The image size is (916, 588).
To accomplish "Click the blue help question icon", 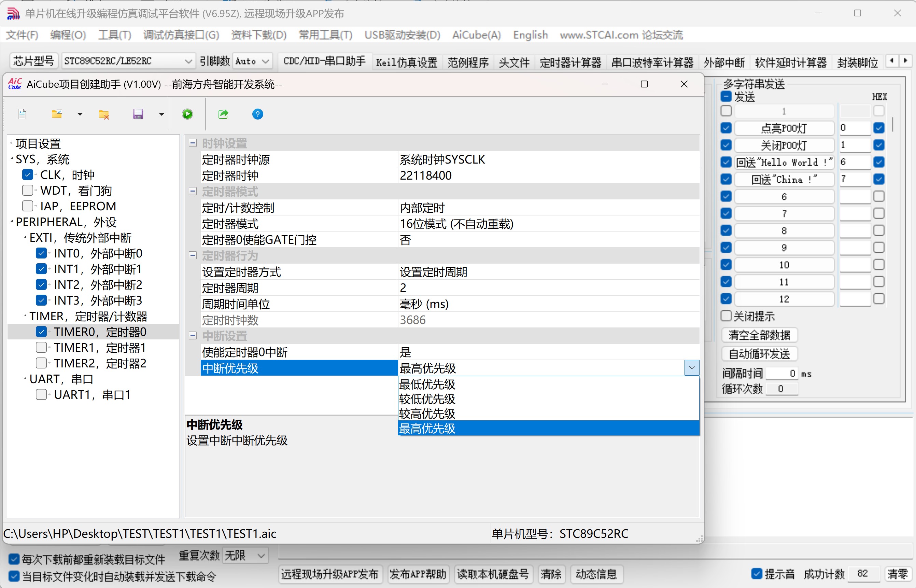I will (x=258, y=114).
